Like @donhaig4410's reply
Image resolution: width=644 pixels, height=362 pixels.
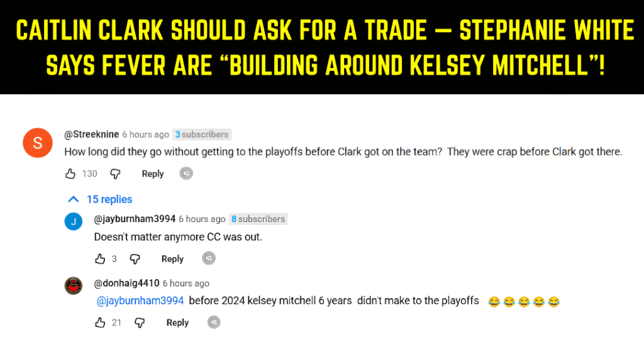100,322
